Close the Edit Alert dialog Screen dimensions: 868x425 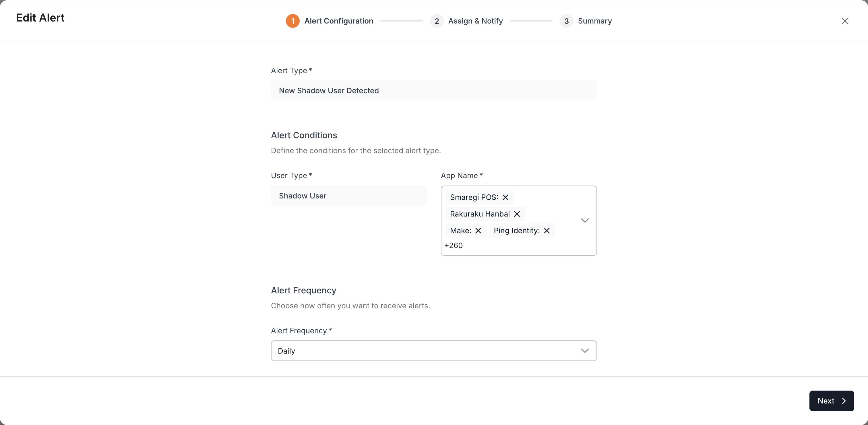[845, 21]
